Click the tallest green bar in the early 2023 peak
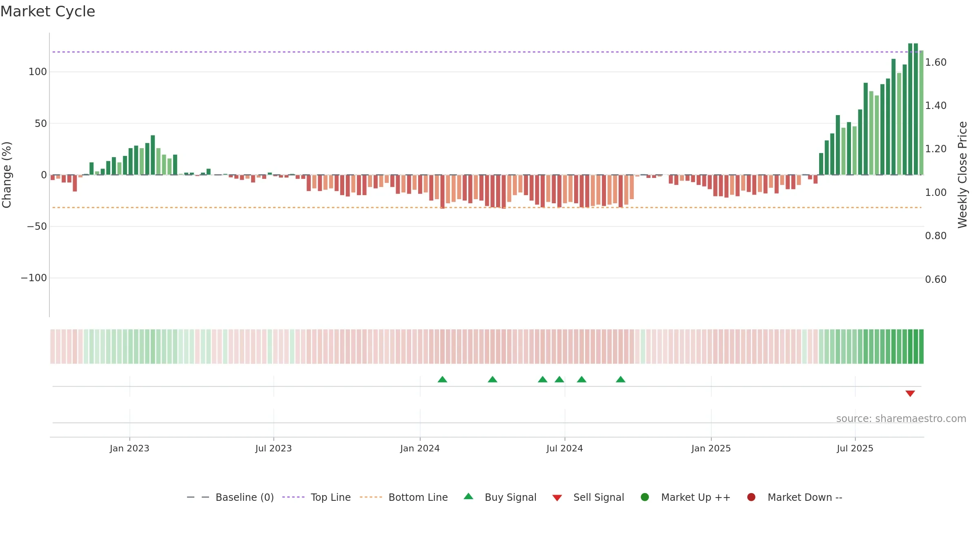The image size is (980, 551). tap(153, 155)
